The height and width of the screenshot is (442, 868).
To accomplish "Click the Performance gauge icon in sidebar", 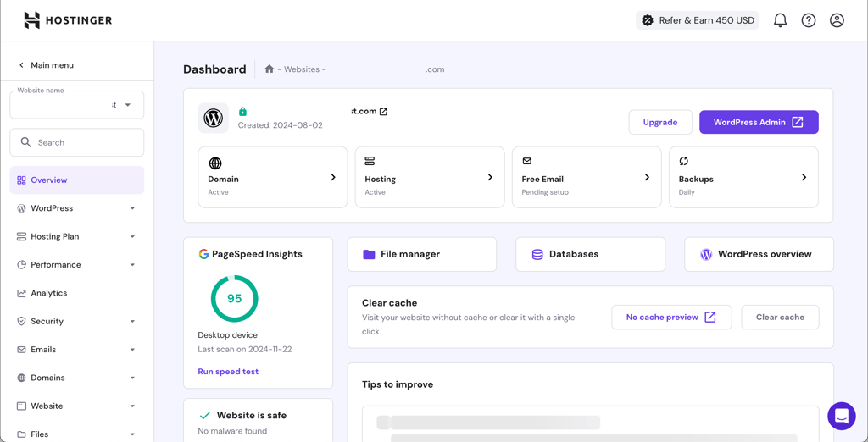I will coord(21,265).
